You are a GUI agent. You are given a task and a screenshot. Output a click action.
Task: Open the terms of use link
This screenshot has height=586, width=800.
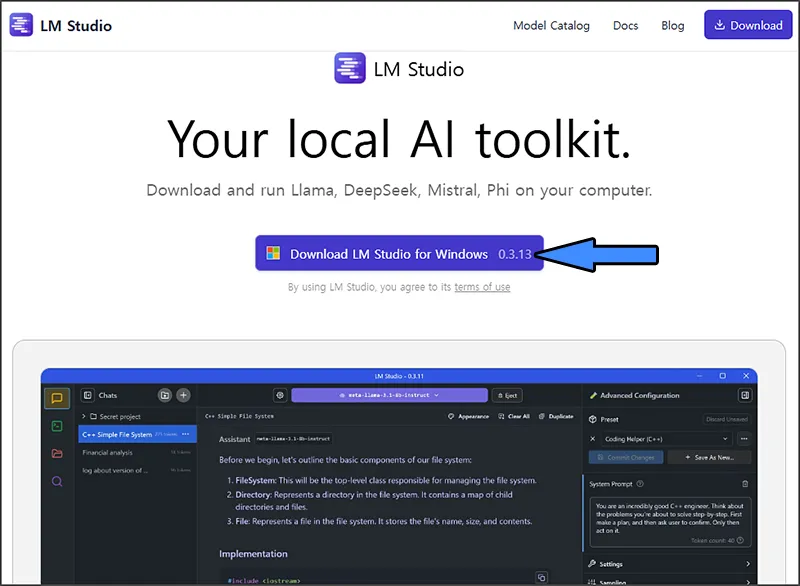[x=482, y=287]
